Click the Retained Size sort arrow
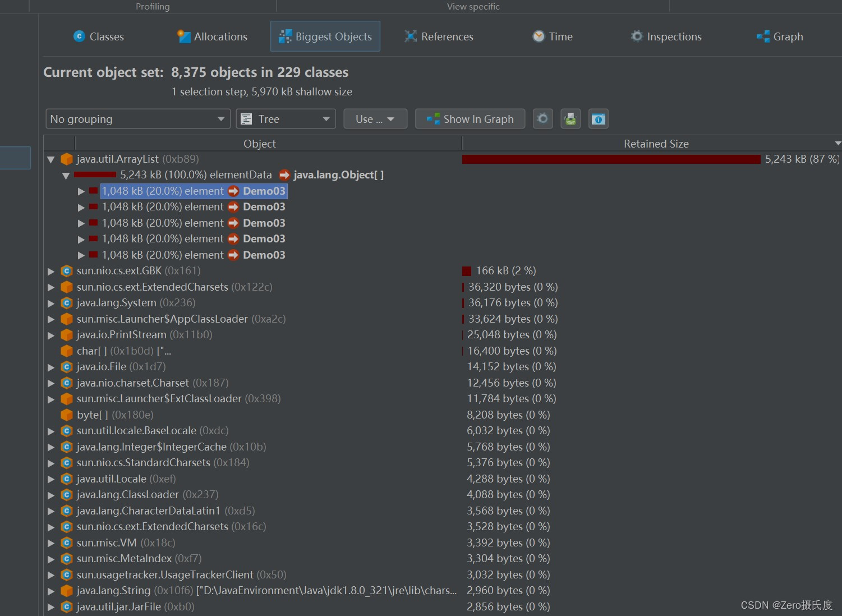This screenshot has width=842, height=616. [x=838, y=144]
